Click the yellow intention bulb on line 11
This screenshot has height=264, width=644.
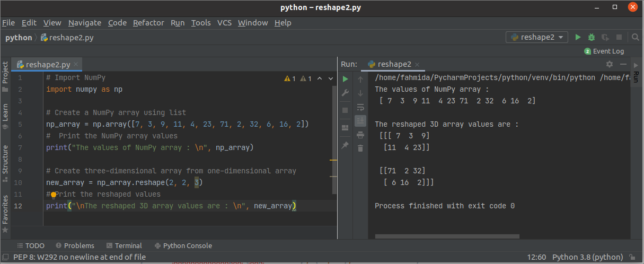click(x=54, y=195)
